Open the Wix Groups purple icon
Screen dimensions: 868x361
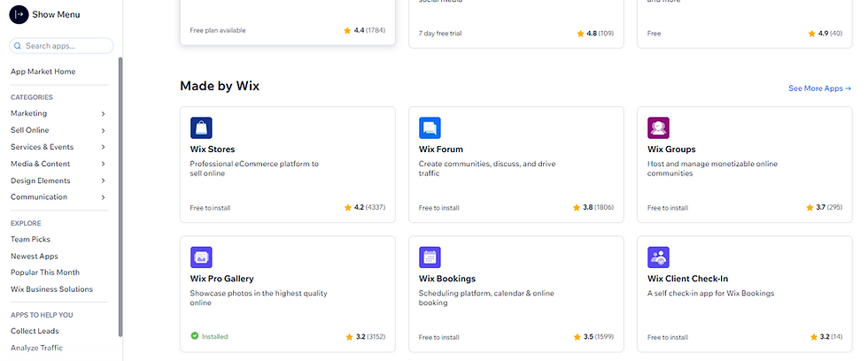(659, 127)
